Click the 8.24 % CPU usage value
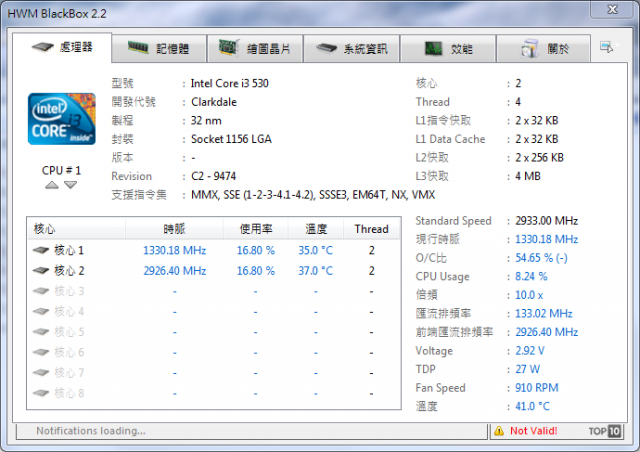The height and width of the screenshot is (452, 640). tap(531, 276)
